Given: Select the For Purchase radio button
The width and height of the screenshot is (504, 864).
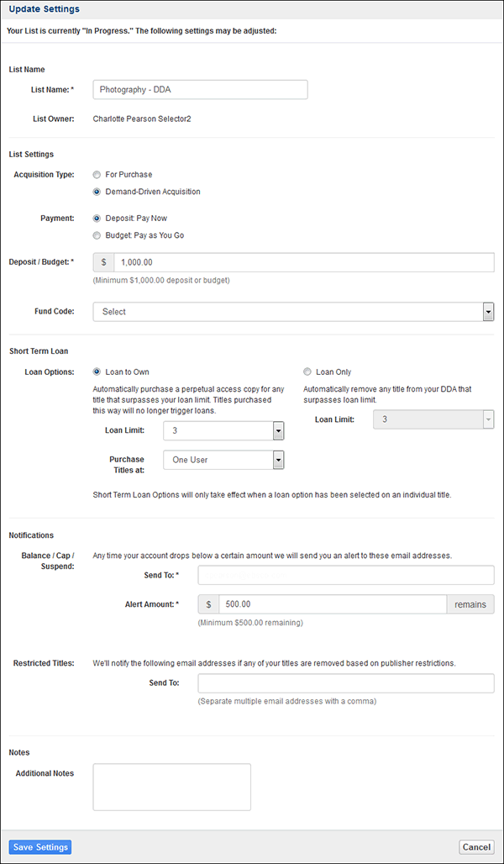Looking at the screenshot, I should tap(97, 174).
